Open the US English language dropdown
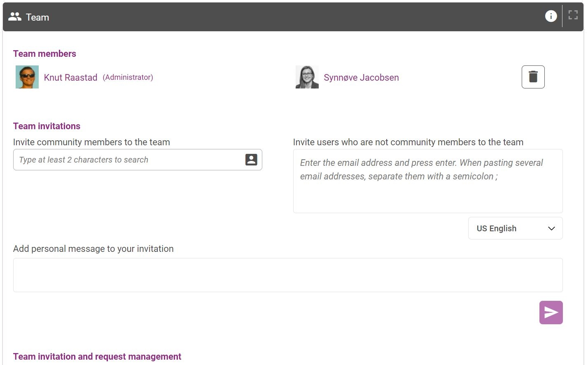 [515, 228]
